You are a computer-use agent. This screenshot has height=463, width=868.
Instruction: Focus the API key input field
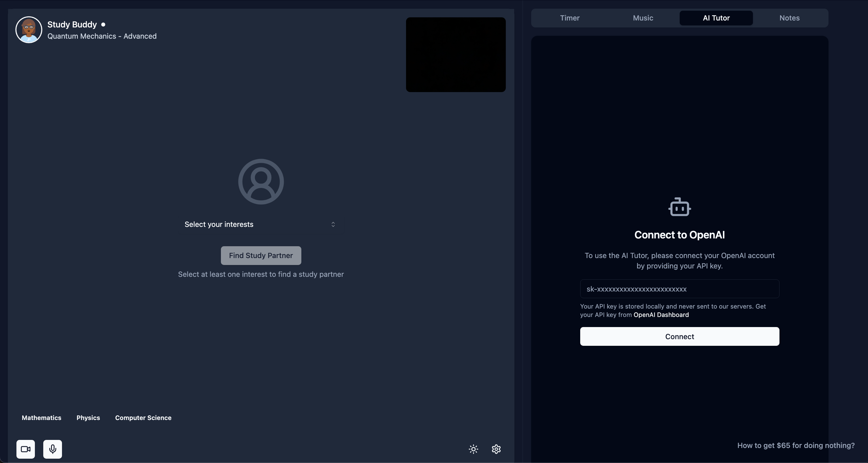[x=679, y=289]
